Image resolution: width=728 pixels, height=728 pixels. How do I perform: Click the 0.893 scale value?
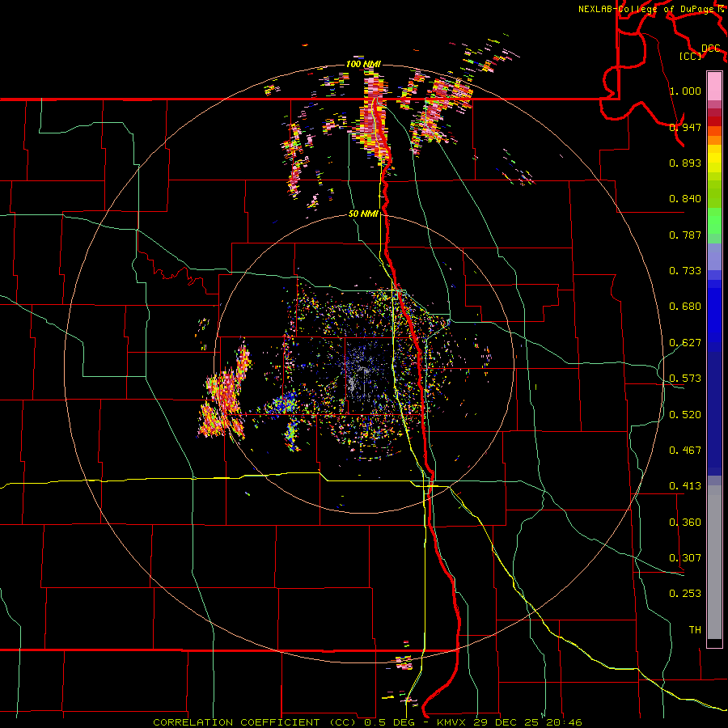click(685, 163)
